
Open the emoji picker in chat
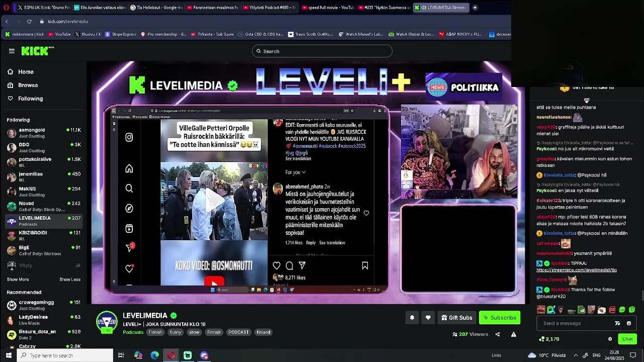629,323
